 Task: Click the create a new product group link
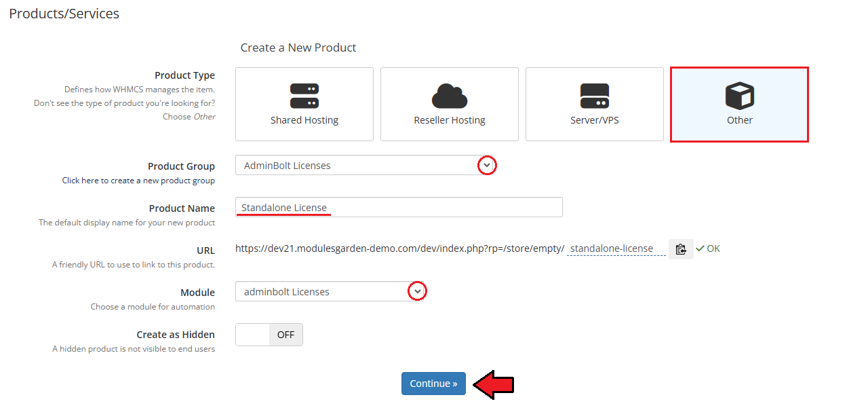[x=138, y=181]
